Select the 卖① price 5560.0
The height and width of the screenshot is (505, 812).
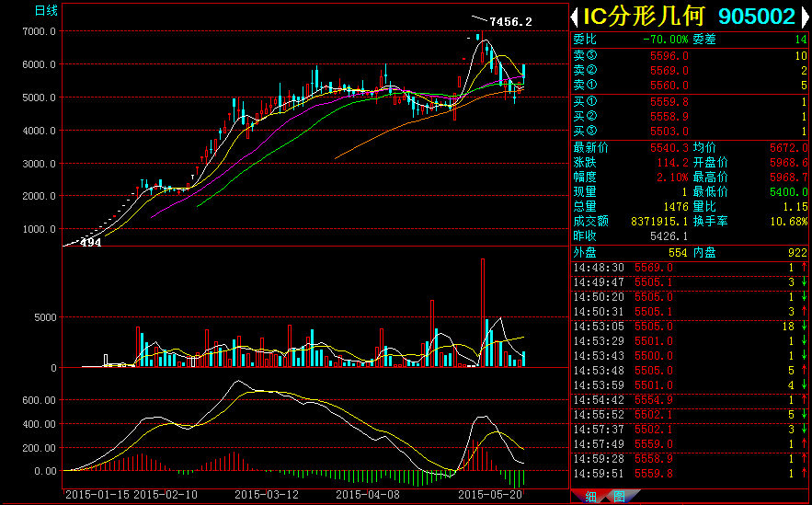coord(669,85)
